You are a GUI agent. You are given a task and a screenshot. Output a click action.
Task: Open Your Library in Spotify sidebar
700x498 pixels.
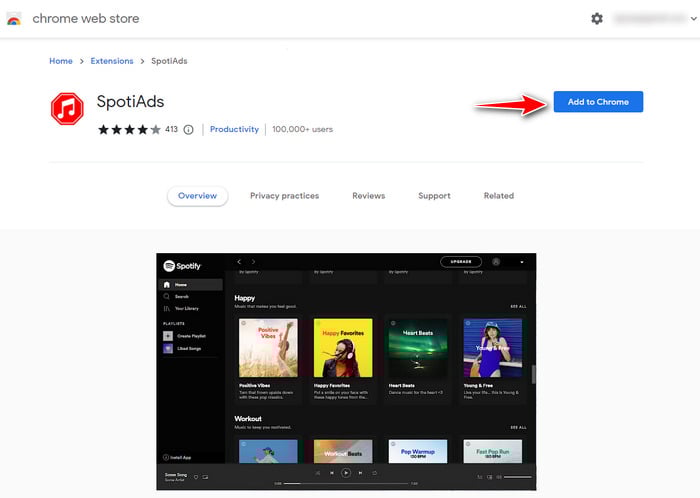181,308
